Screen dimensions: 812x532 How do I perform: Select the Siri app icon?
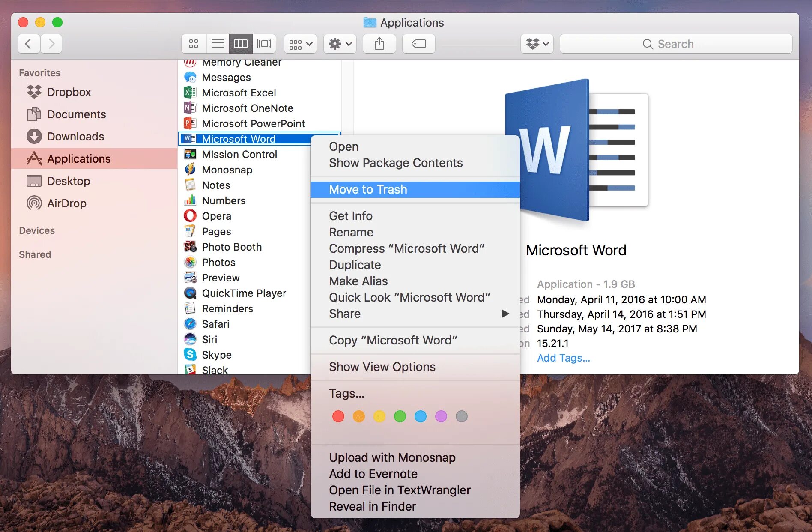point(190,340)
